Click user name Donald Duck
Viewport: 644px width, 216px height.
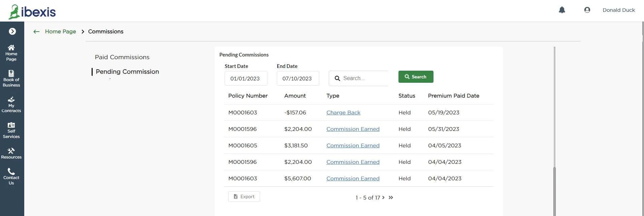(x=618, y=10)
